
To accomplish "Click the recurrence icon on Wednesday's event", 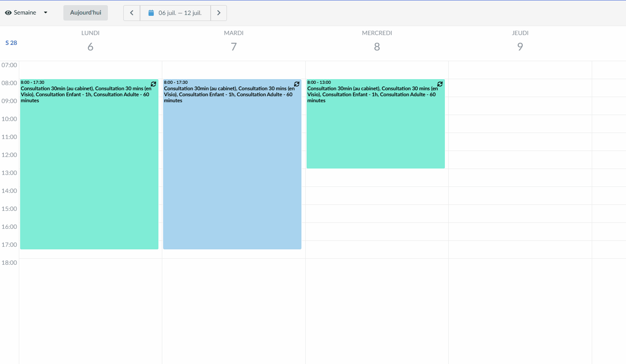I will tap(440, 84).
